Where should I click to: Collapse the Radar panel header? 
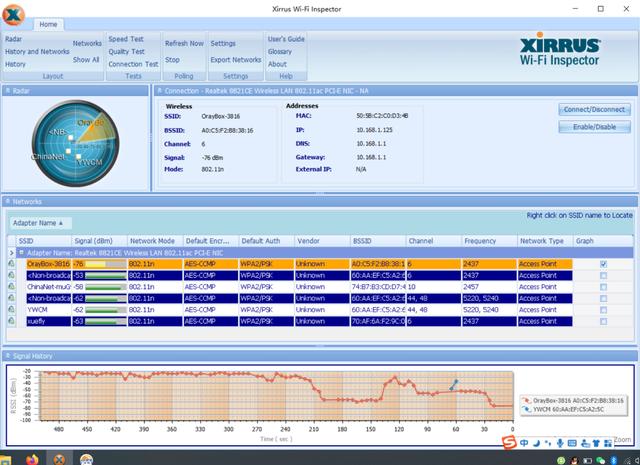[7, 90]
